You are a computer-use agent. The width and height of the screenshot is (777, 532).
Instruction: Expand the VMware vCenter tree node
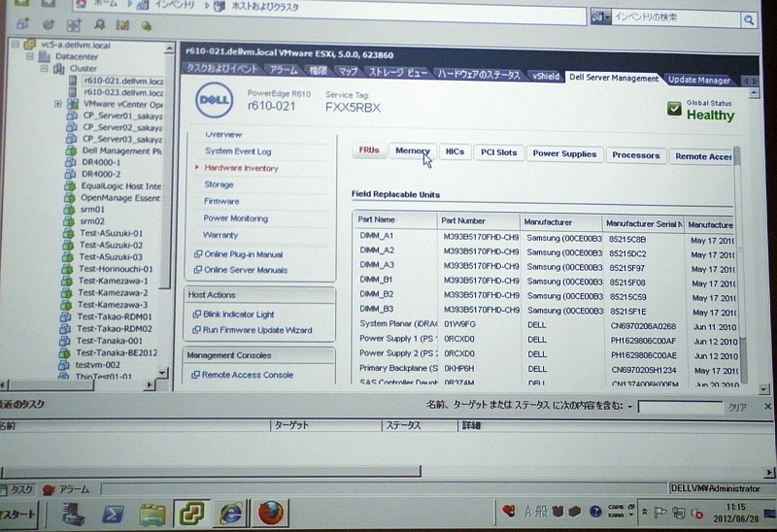58,104
